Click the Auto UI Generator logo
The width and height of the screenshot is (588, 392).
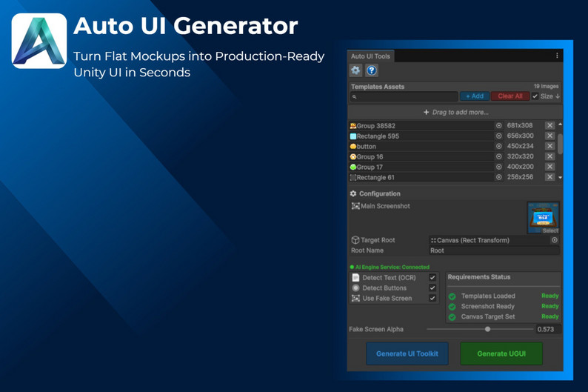pos(39,41)
